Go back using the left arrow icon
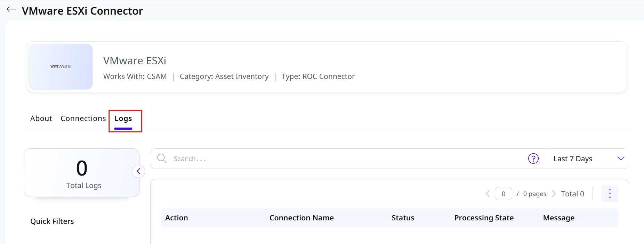Image resolution: width=644 pixels, height=244 pixels. [11, 9]
